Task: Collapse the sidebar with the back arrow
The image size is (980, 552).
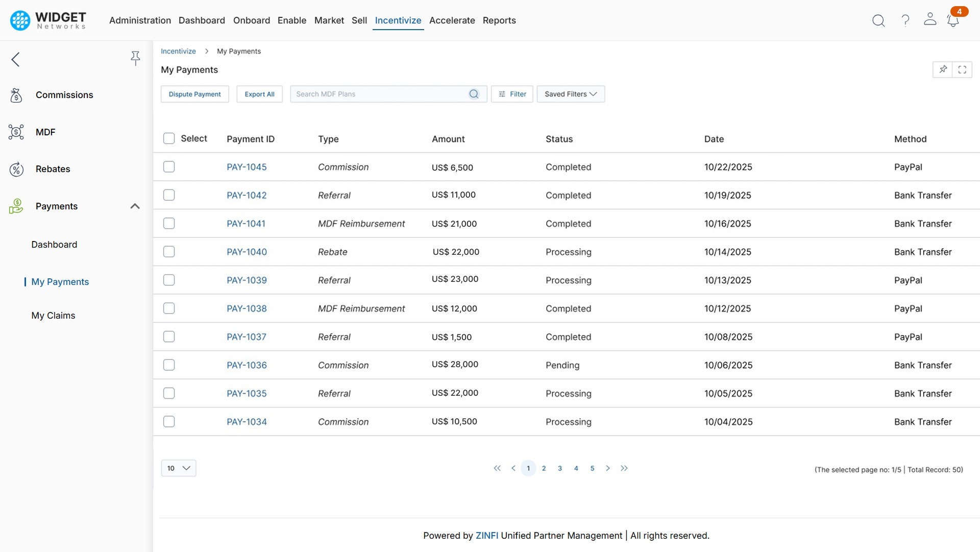Action: (15, 59)
